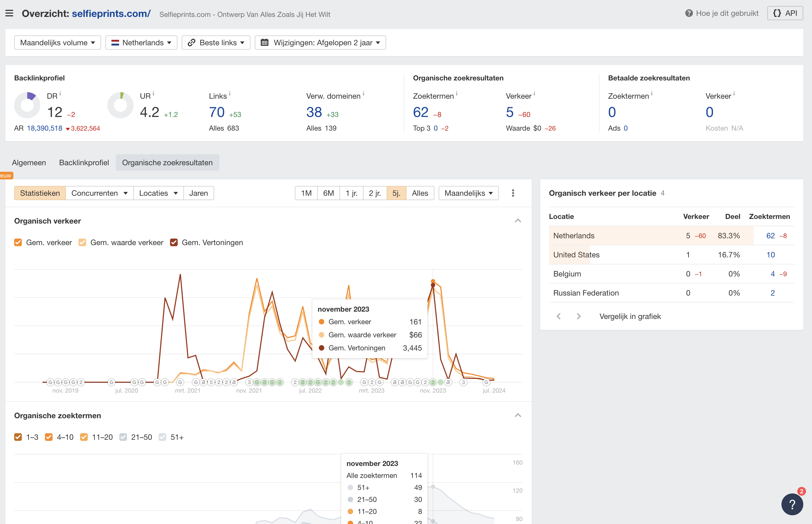This screenshot has height=524, width=812.
Task: Toggle the 'Gem. Vertoningen' checkbox
Action: point(174,242)
